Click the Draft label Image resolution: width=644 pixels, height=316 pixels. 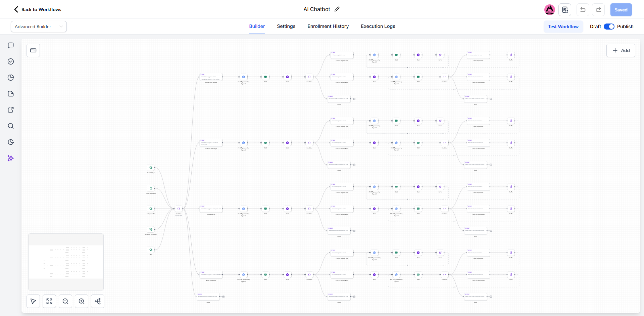595,27
